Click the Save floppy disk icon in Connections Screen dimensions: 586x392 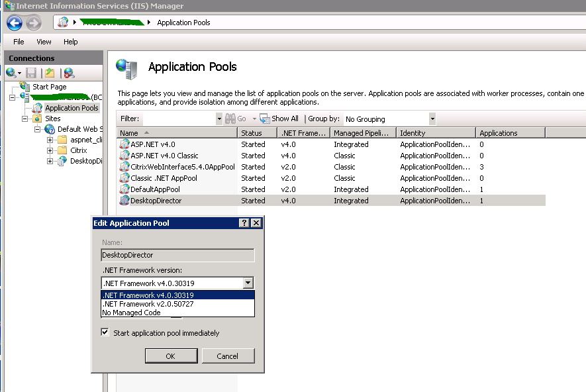click(31, 73)
